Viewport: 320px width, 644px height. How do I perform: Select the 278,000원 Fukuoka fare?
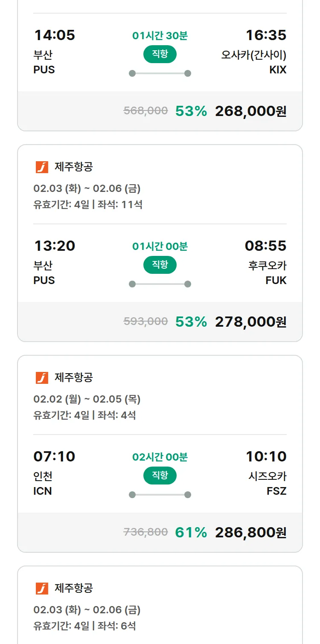click(250, 322)
